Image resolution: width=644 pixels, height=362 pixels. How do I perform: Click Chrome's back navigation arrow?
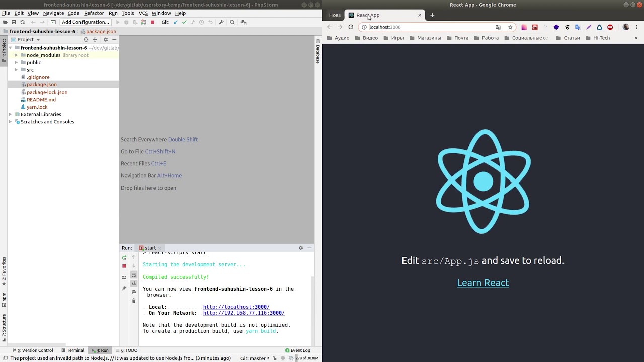coord(330,27)
